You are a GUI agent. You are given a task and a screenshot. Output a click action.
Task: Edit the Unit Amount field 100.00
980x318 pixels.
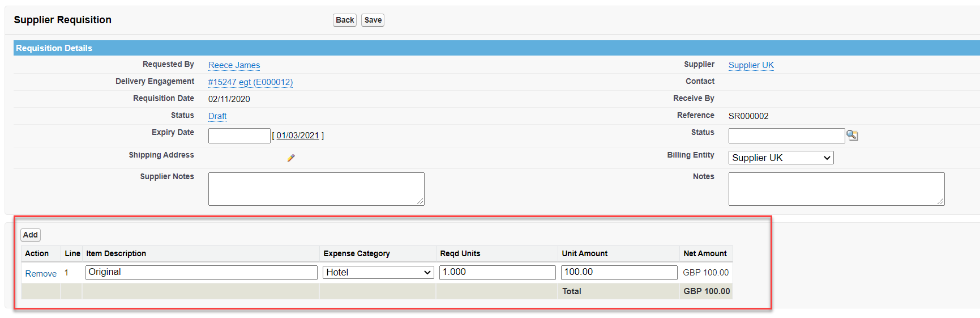[619, 273]
